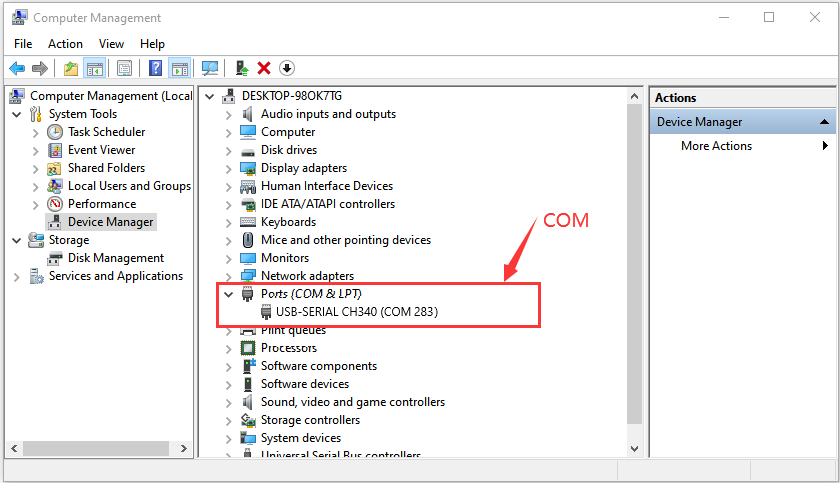This screenshot has height=483, width=840.
Task: Select the System devices row
Action: [301, 438]
